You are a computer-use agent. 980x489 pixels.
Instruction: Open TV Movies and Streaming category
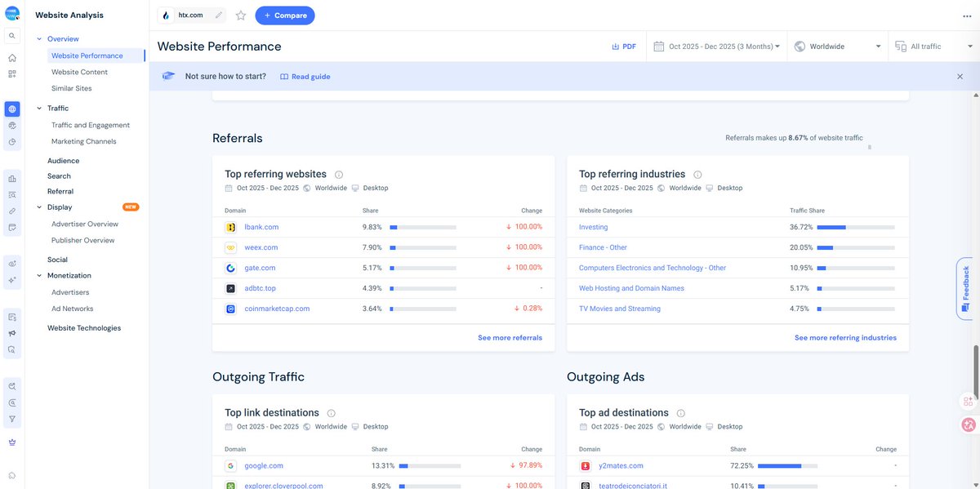click(620, 309)
